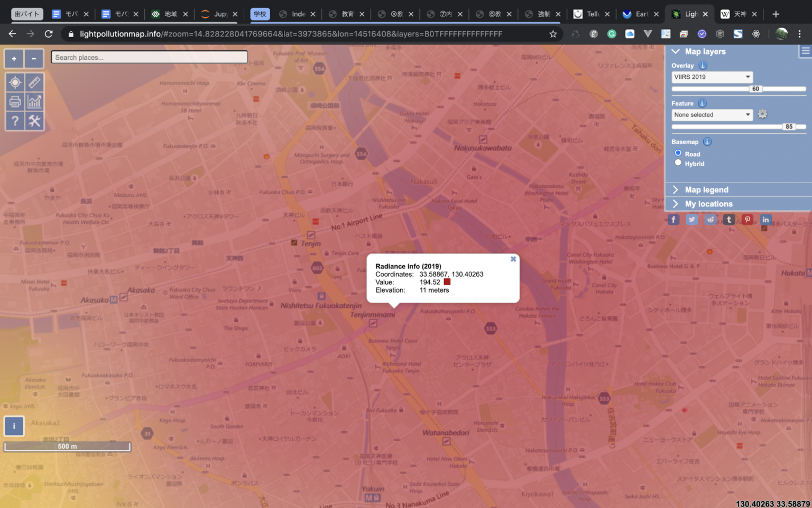Share map on LinkedIn
This screenshot has height=508, width=812.
pos(765,220)
